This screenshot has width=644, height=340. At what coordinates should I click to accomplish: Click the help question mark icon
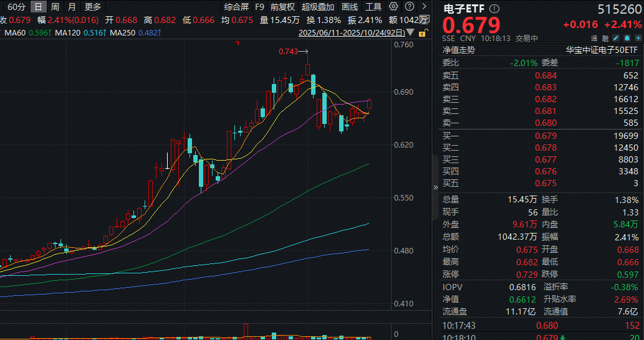[408, 7]
